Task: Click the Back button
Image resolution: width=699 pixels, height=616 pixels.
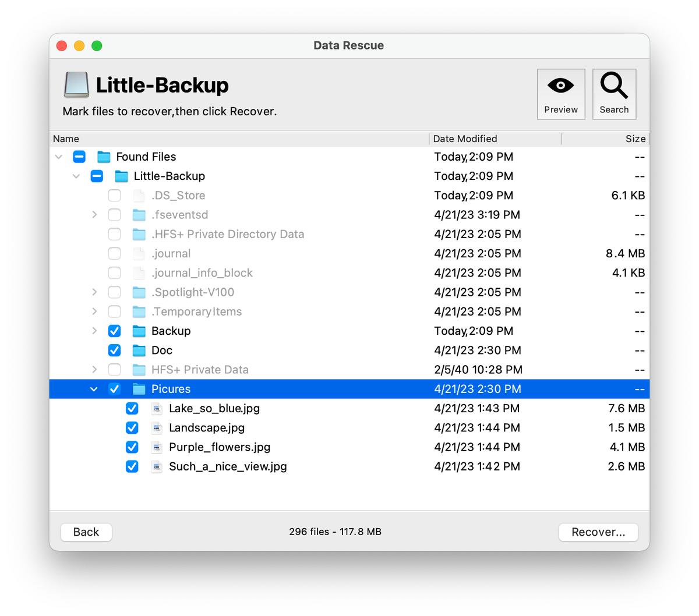Action: tap(86, 532)
